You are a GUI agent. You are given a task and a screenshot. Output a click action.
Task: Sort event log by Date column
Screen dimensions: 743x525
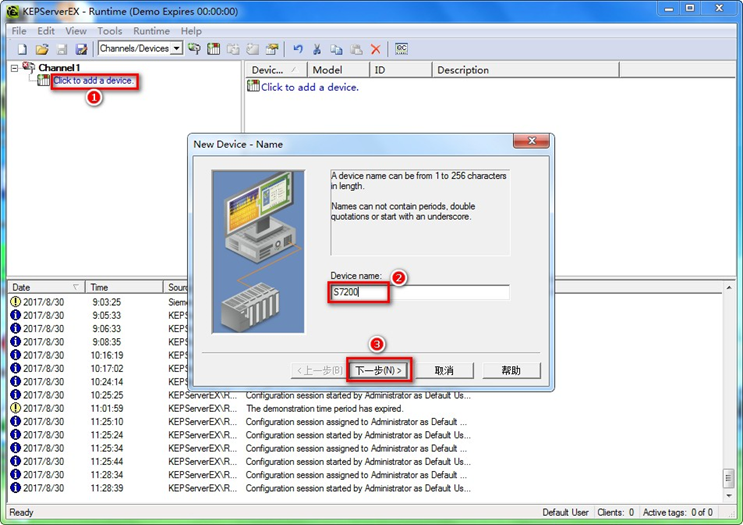pyautogui.click(x=45, y=287)
